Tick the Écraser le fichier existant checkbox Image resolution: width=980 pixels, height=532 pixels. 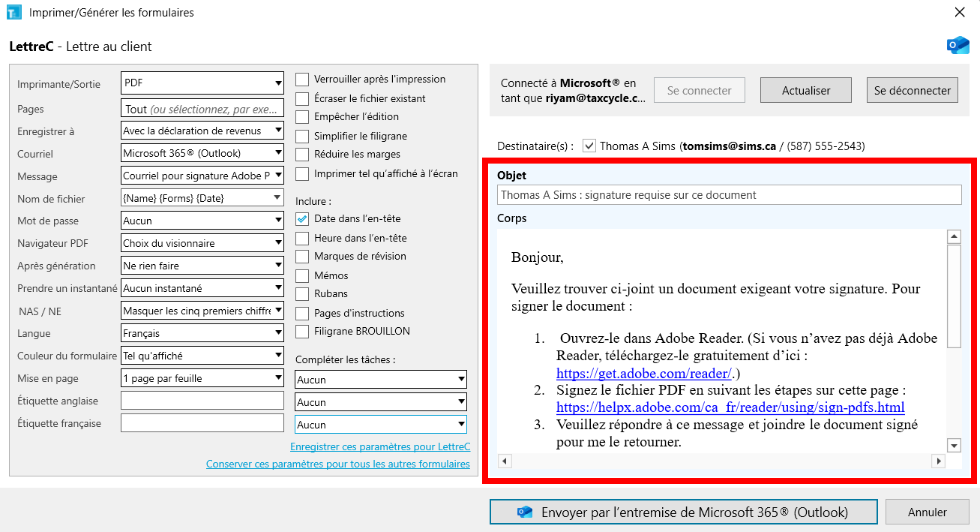(302, 98)
